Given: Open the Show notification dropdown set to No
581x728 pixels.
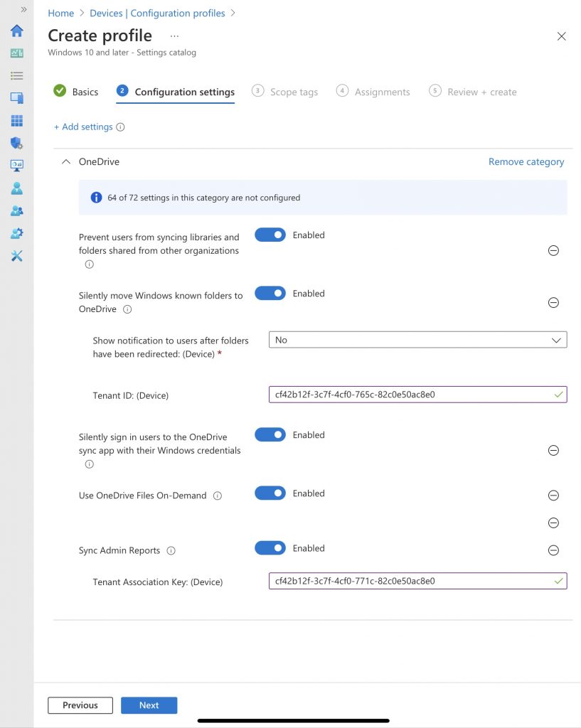Looking at the screenshot, I should coord(417,340).
